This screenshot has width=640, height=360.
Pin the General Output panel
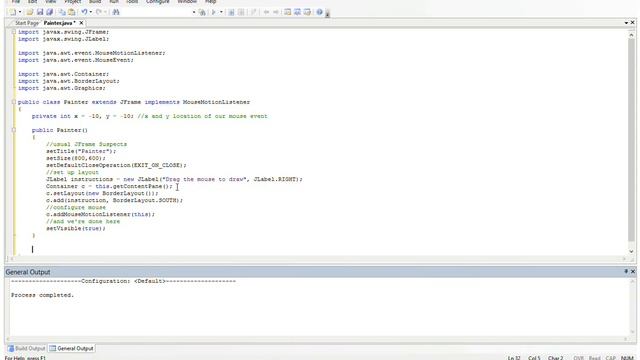coord(626,271)
